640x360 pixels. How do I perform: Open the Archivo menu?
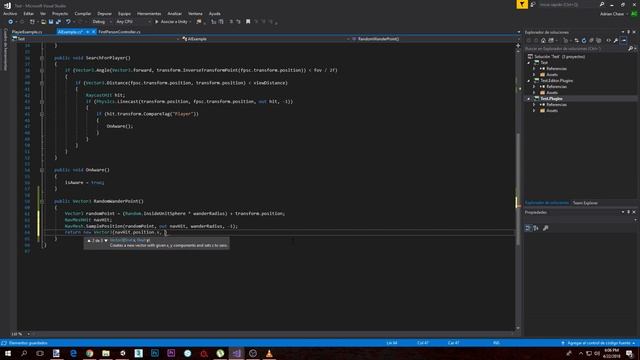click(10, 13)
